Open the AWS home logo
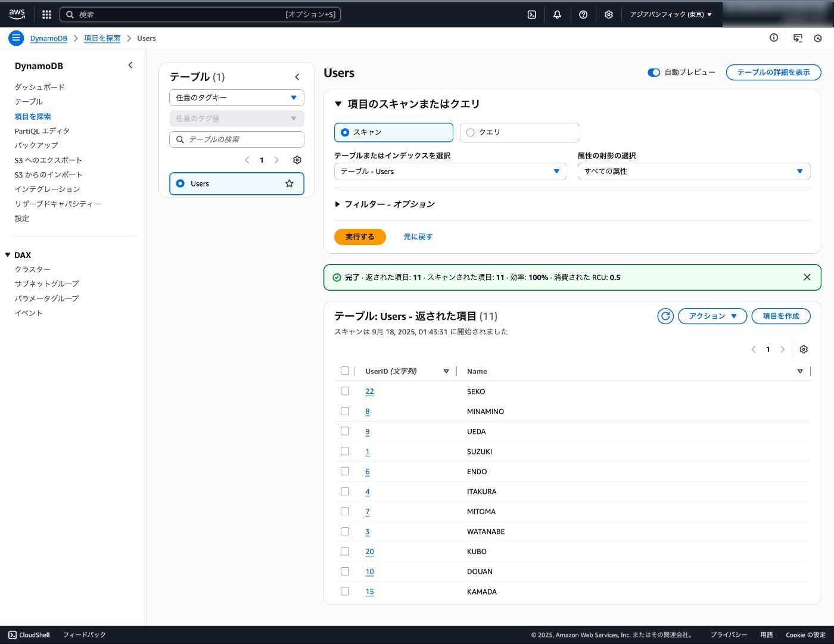The width and height of the screenshot is (834, 644). click(x=17, y=14)
